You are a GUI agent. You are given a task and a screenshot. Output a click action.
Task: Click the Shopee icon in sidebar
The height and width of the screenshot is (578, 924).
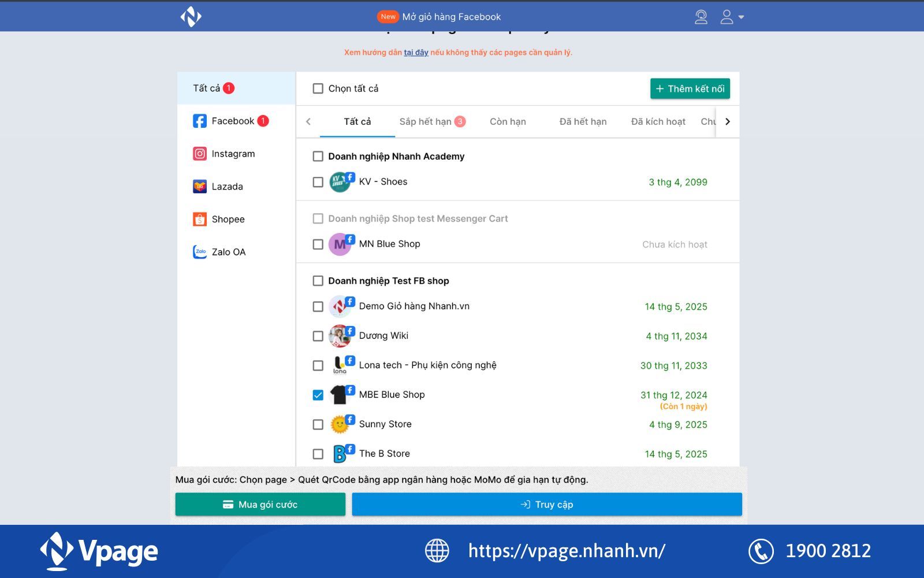[x=200, y=219]
